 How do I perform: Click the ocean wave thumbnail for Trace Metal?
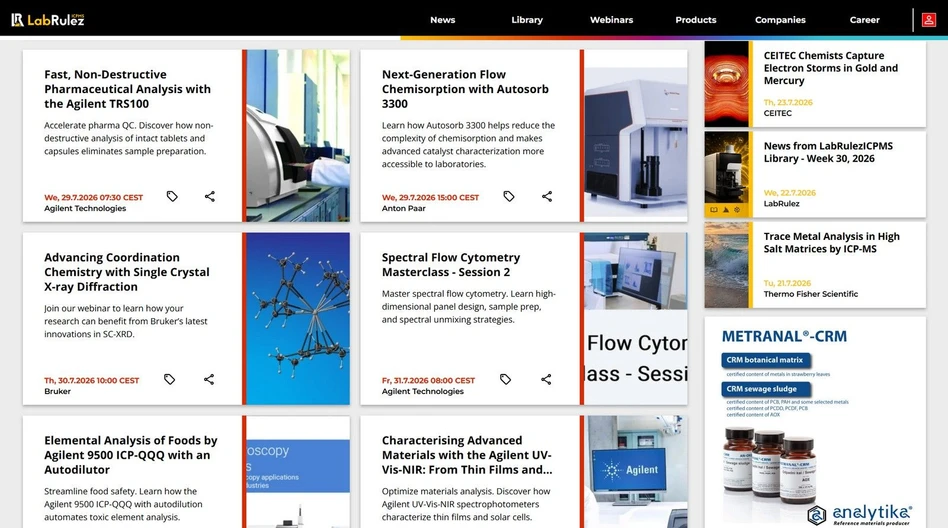[727, 265]
